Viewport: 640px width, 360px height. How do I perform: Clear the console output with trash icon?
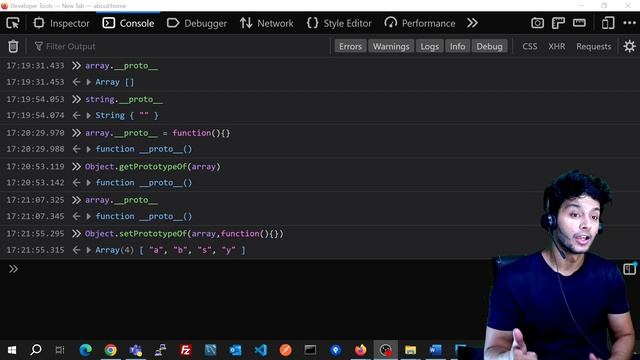tap(13, 46)
